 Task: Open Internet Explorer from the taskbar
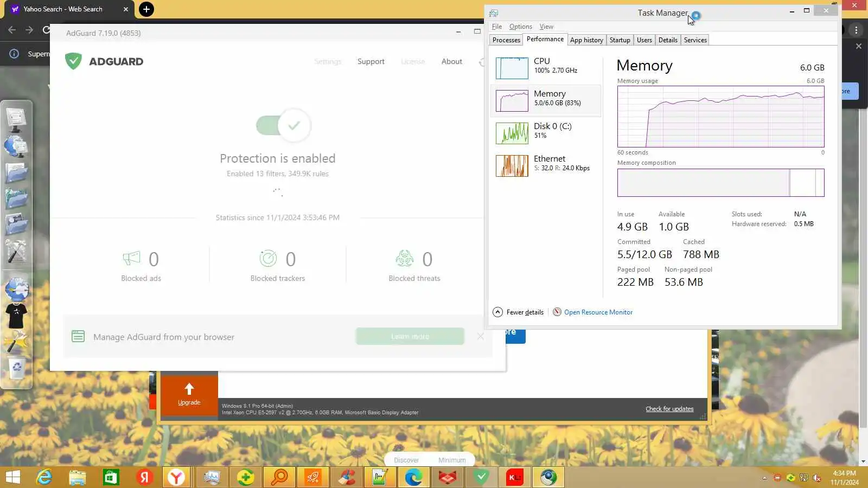point(44,477)
